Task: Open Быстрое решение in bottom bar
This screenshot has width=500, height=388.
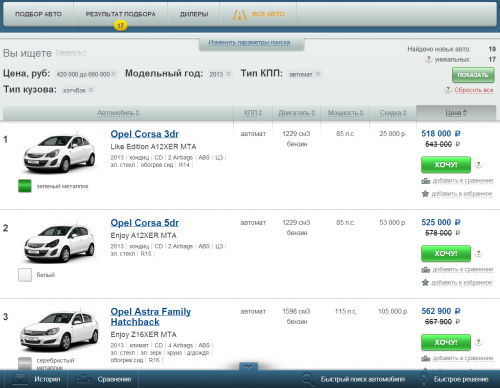Action: point(461,379)
